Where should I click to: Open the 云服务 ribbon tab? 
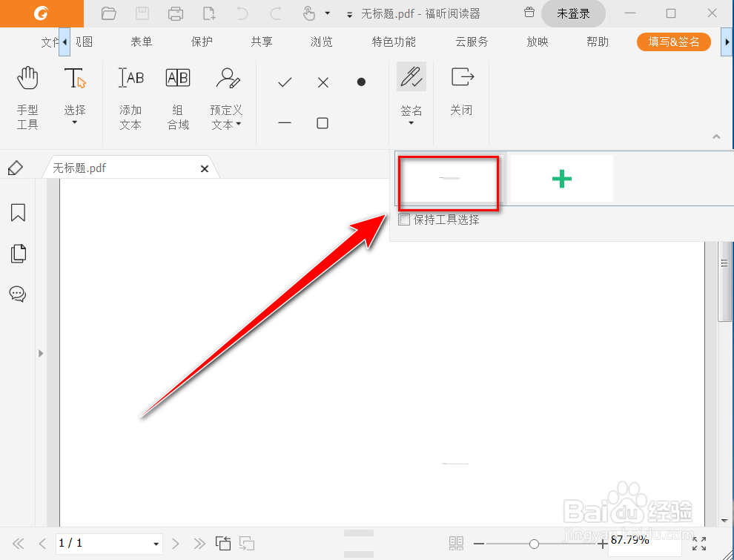pyautogui.click(x=472, y=42)
